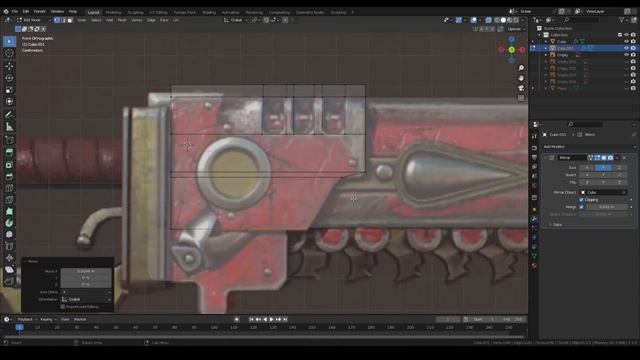Select the Annotate tool
This screenshot has width=640, height=360.
[x=9, y=115]
